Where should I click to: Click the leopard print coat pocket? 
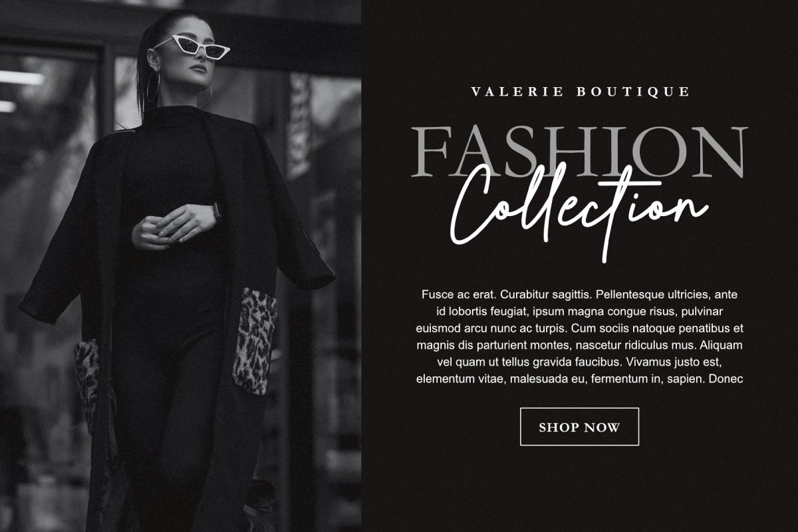[255, 340]
